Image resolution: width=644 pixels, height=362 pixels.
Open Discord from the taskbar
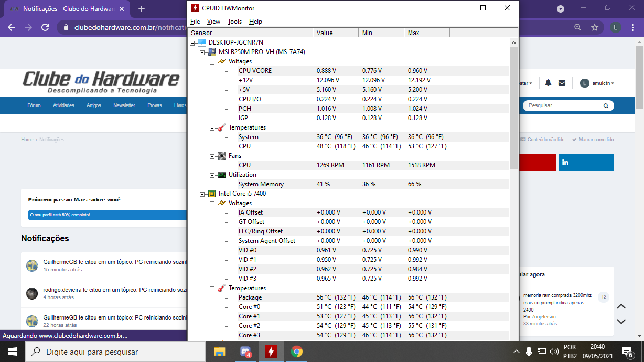[x=245, y=352]
